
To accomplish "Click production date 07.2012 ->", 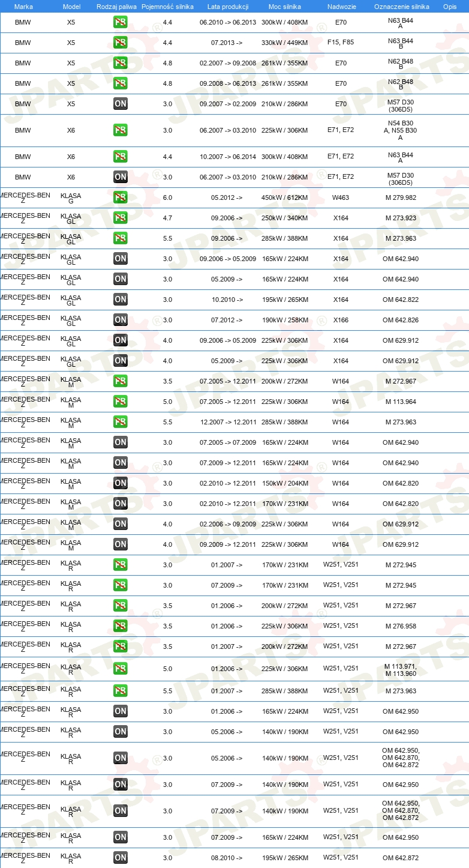I will (x=227, y=320).
